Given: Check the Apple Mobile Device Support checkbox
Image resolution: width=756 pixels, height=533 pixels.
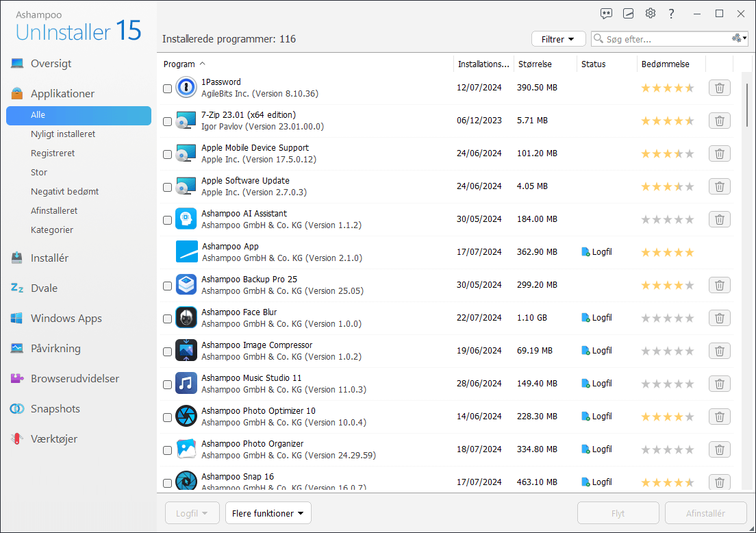Looking at the screenshot, I should (x=167, y=154).
